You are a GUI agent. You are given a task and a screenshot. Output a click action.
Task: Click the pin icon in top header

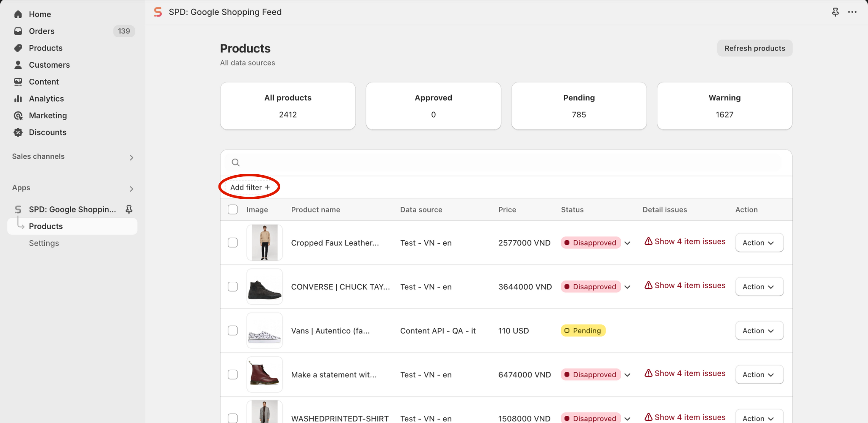tap(835, 12)
